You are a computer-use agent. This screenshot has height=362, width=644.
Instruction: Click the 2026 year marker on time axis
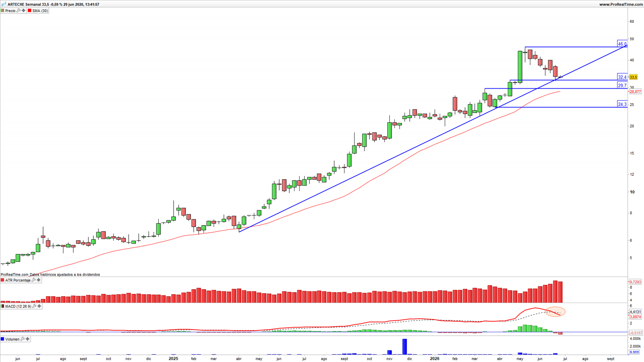[435, 359]
